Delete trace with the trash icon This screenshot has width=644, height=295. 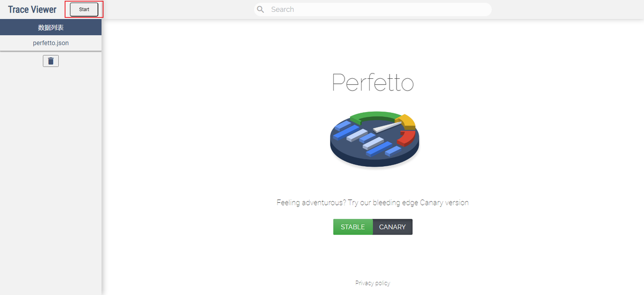point(51,61)
